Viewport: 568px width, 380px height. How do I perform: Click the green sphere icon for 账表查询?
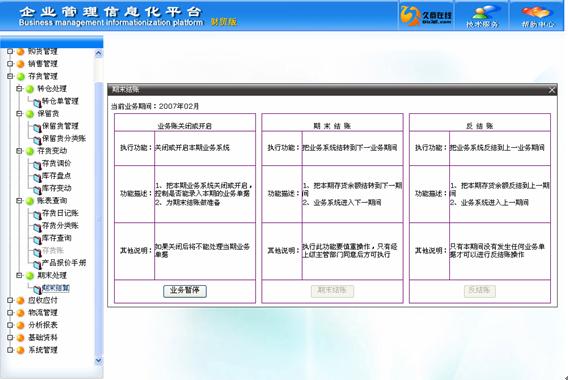click(x=30, y=201)
